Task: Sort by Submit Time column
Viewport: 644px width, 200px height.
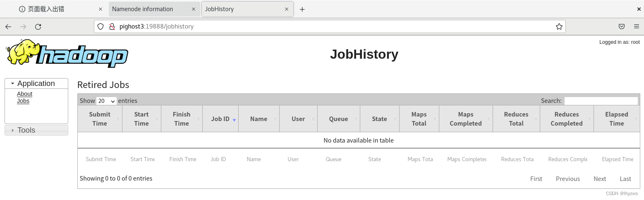Action: click(x=100, y=119)
